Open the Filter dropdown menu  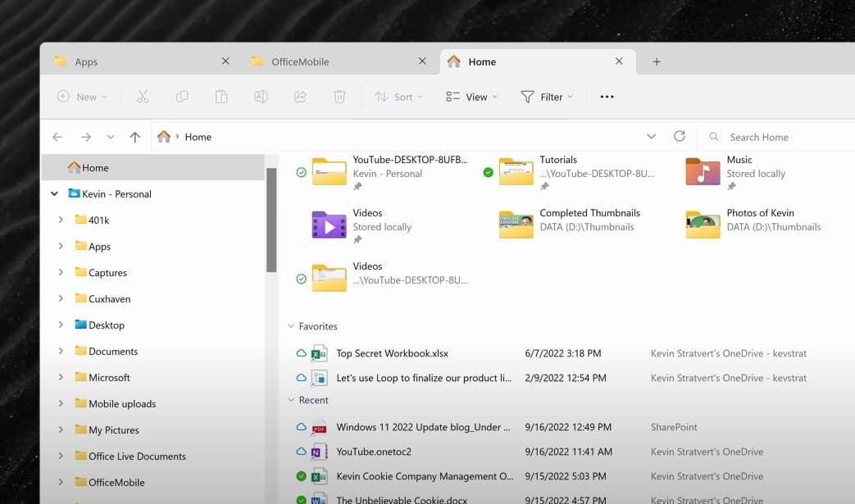(547, 97)
